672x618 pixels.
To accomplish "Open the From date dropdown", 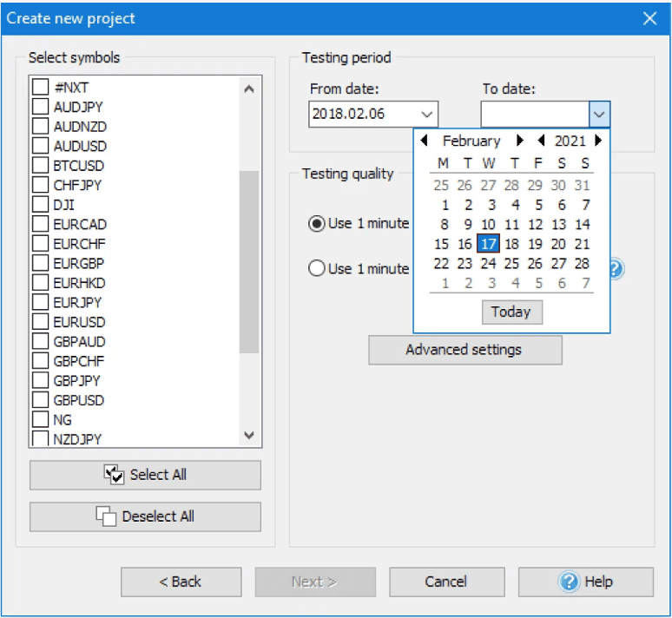I will [426, 114].
